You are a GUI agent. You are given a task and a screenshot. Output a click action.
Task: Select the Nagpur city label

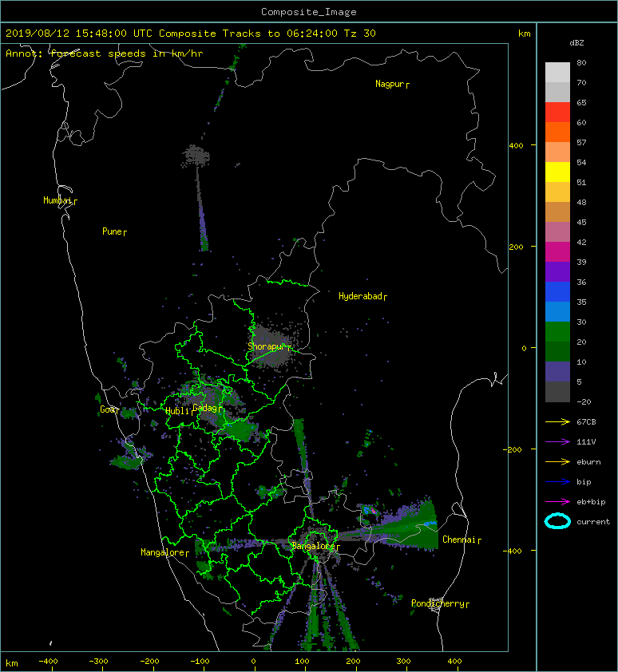[392, 84]
